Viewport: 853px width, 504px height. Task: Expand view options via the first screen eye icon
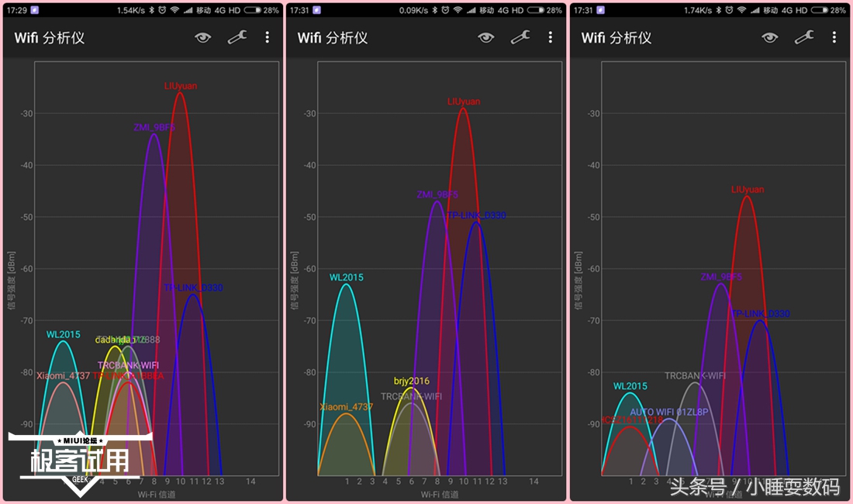(x=202, y=37)
